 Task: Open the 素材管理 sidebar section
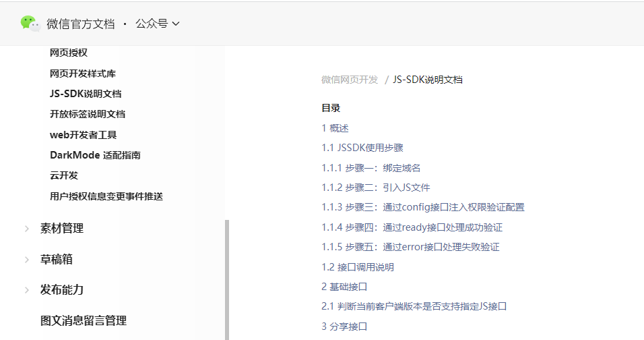click(x=61, y=228)
